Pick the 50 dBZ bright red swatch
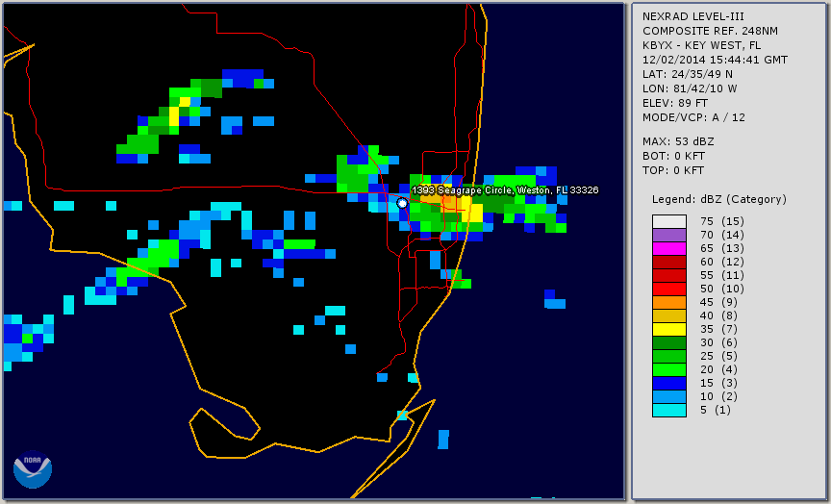Screen dimensions: 831x504 (669, 289)
